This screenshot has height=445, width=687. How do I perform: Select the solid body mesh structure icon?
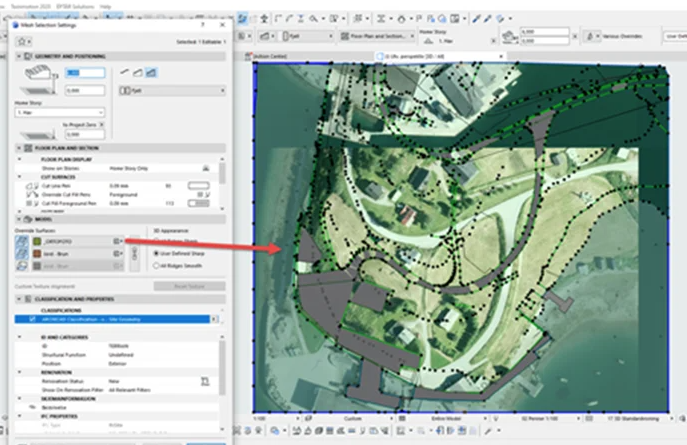click(152, 72)
